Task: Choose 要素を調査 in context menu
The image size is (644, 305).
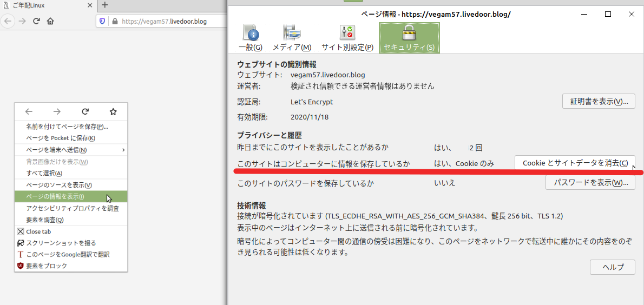Action: [x=71, y=220]
